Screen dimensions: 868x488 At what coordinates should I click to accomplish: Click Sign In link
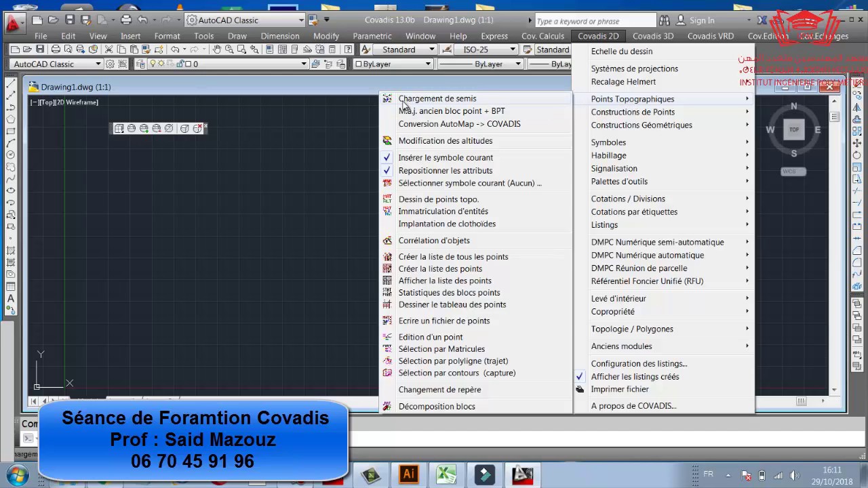[702, 20]
